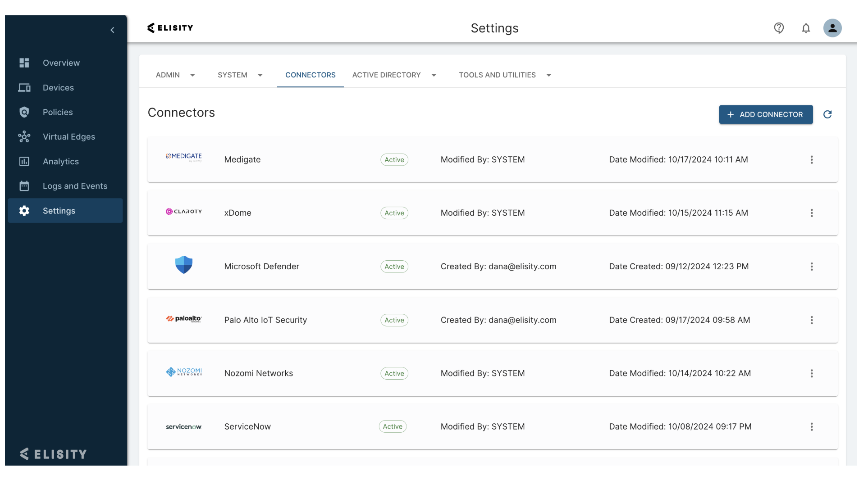Click the Connectors section heading
868x480 pixels.
click(x=181, y=113)
